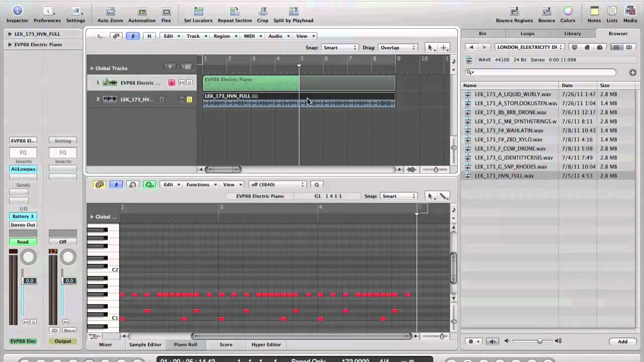644x362 pixels.
Task: Open Drag mode Overlap dropdown
Action: (397, 48)
